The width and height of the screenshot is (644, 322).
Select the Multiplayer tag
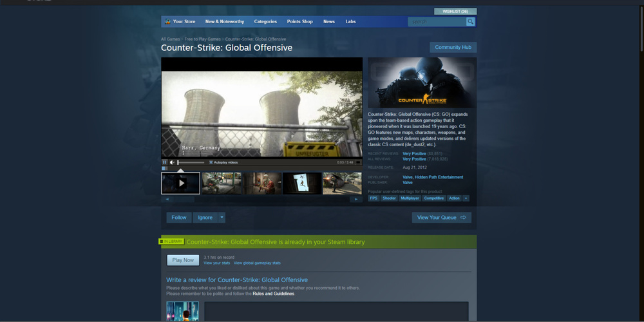(x=410, y=198)
